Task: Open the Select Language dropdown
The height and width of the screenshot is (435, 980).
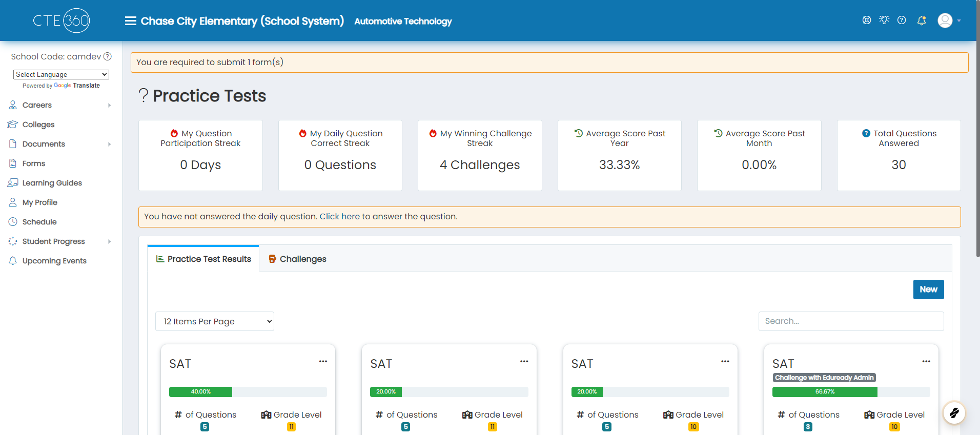Action: click(x=61, y=74)
